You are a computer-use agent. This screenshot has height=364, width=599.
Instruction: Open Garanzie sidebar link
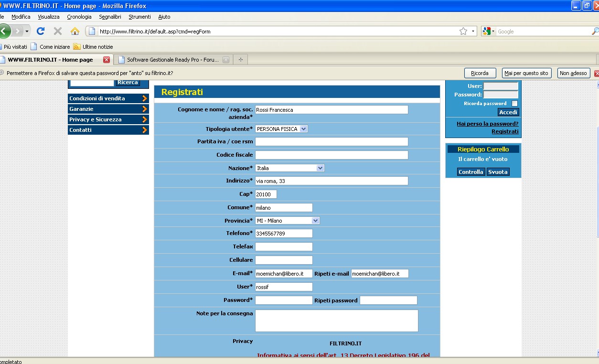point(108,109)
